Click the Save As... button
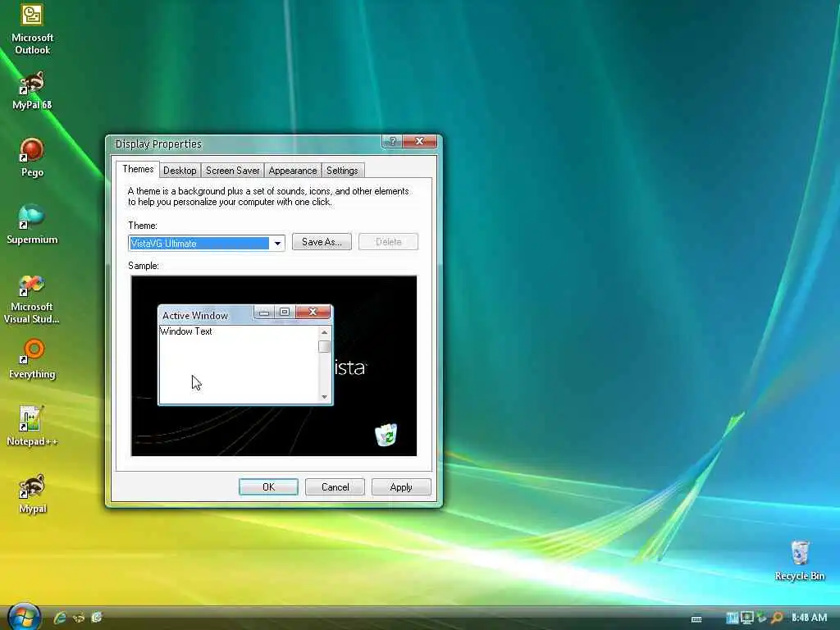The image size is (840, 630). coord(322,242)
